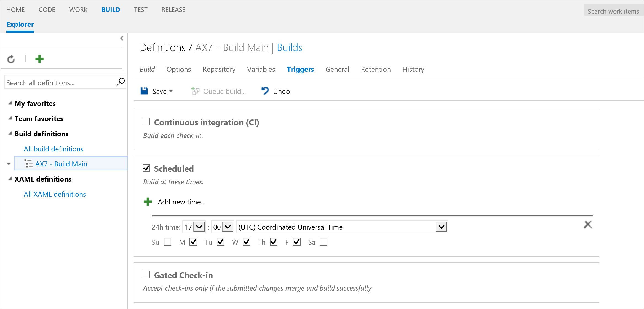644x309 pixels.
Task: Uncheck the W day checkbox
Action: (247, 242)
